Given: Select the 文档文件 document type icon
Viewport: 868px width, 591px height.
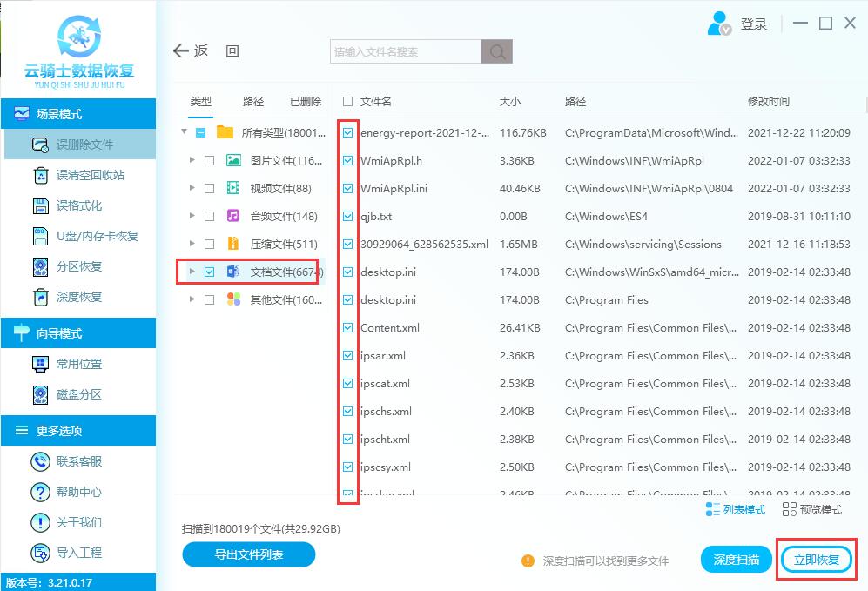Looking at the screenshot, I should tap(233, 272).
